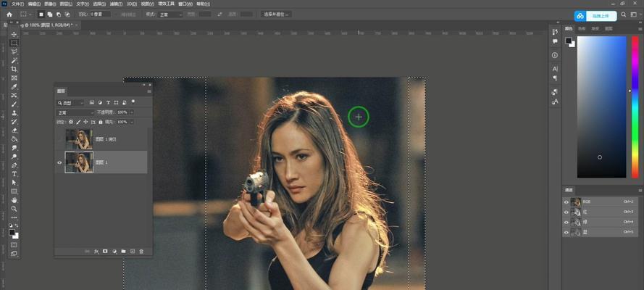
Task: Select the Magic Wand tool
Action: coord(14,60)
